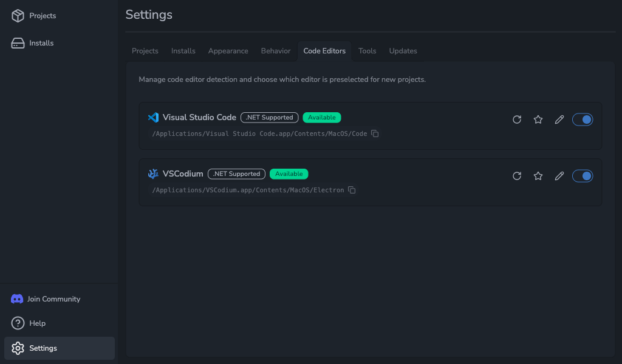Click the VSCodium logo icon
The image size is (622, 364).
[x=153, y=174]
